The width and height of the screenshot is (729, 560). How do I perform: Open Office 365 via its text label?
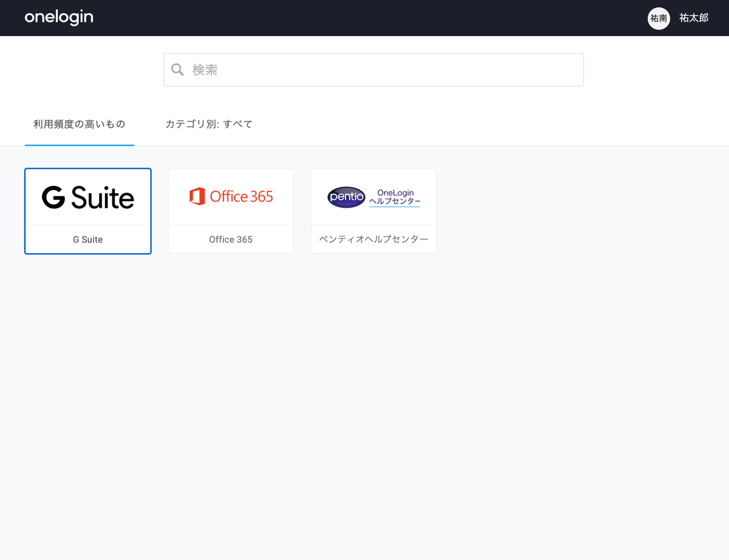click(230, 239)
